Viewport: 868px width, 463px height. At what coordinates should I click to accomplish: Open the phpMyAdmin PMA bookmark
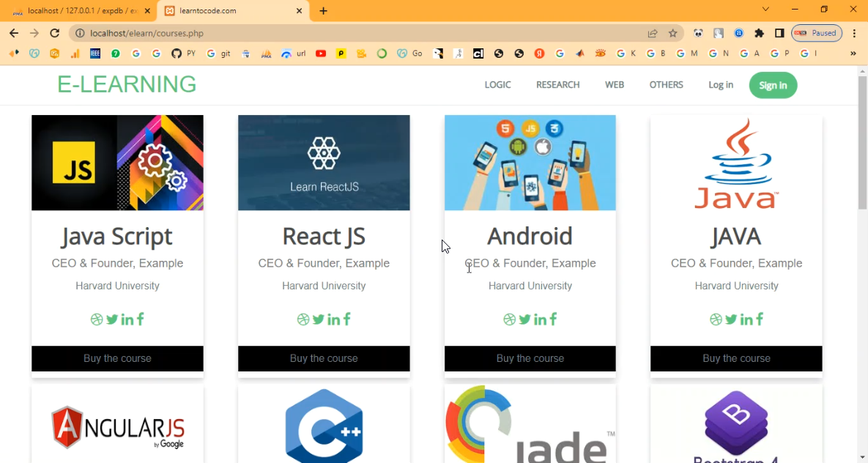click(267, 53)
